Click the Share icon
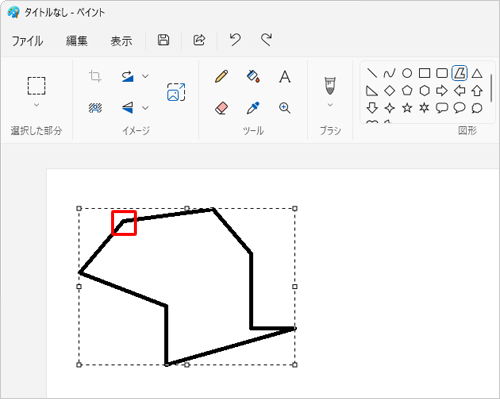The height and width of the screenshot is (399, 500). point(199,40)
